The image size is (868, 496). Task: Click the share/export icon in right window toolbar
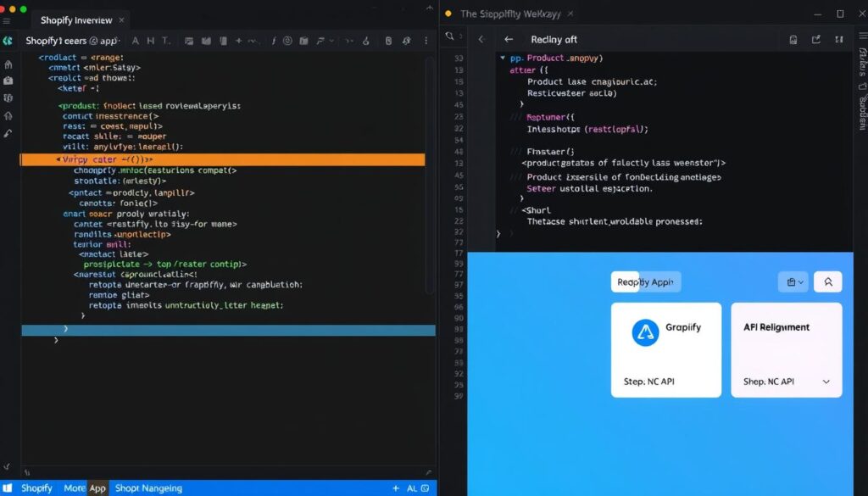[816, 39]
